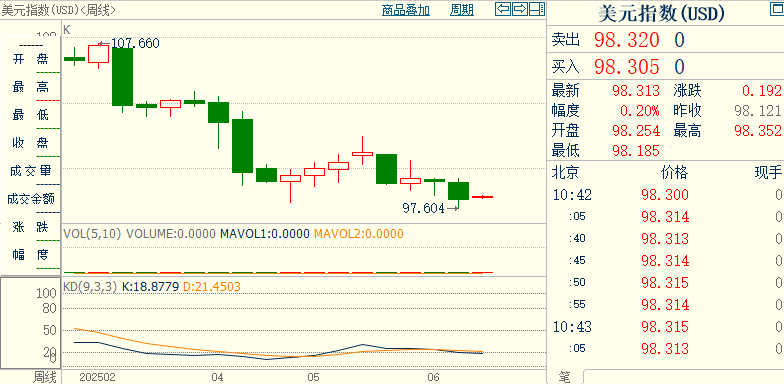Click the tallest green candlestick below 107.660
This screenshot has width=784, height=384.
[x=122, y=77]
